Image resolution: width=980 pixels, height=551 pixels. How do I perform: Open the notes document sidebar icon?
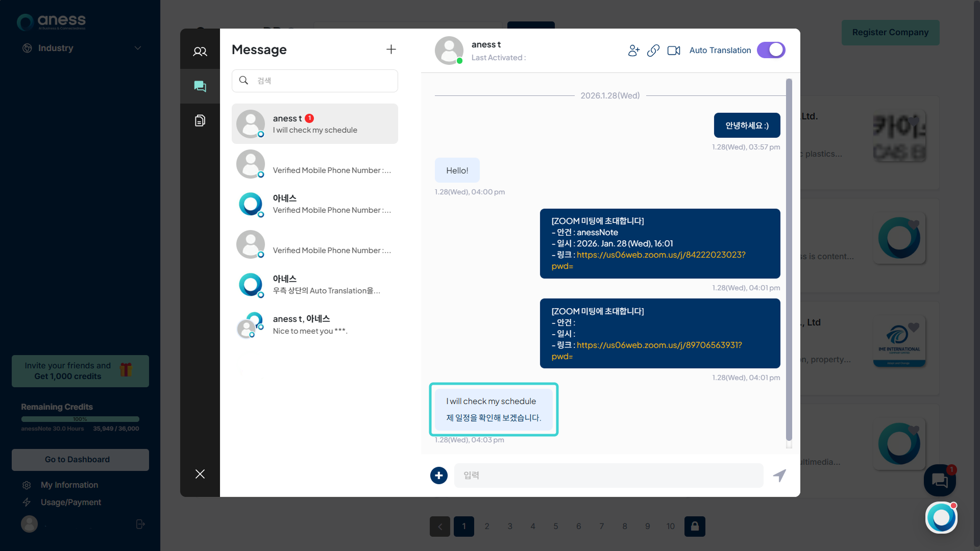(200, 121)
